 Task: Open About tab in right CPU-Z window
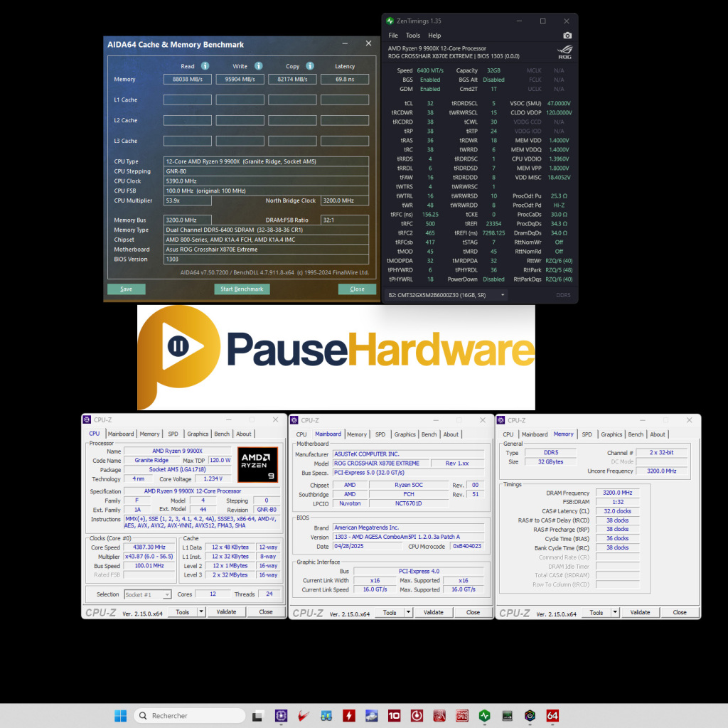pyautogui.click(x=658, y=434)
